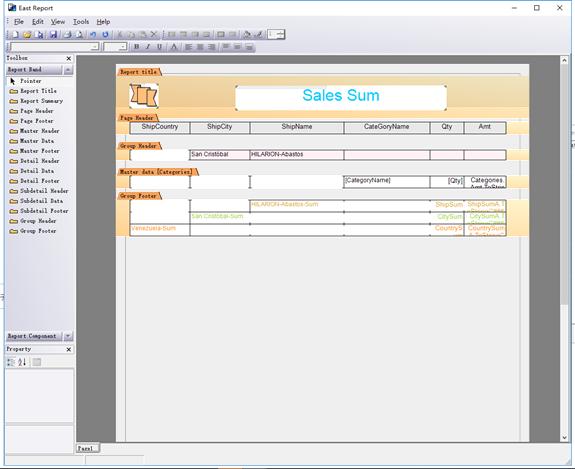Viewport: 575px width, 469px height.
Task: Click the Save disk icon
Action: pos(54,35)
